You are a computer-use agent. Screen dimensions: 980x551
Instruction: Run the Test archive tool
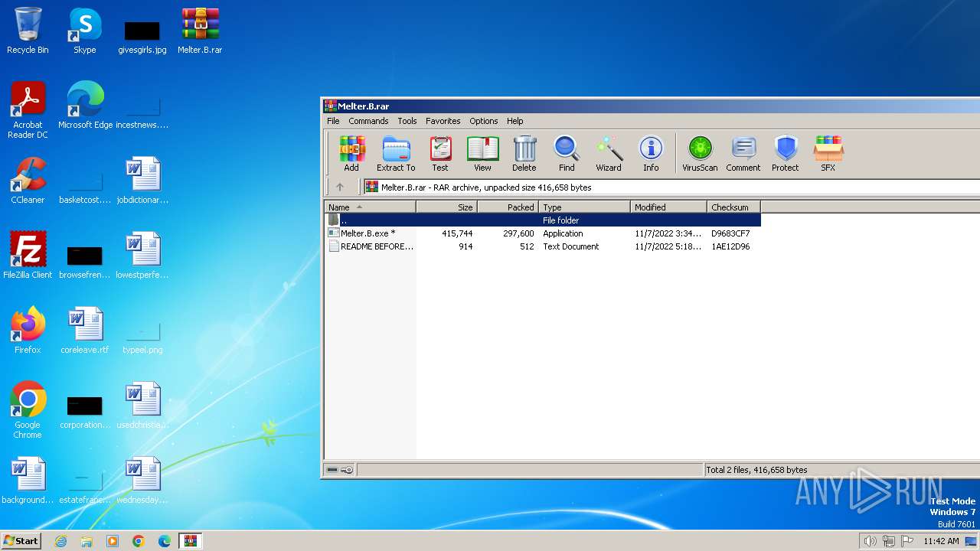click(440, 153)
